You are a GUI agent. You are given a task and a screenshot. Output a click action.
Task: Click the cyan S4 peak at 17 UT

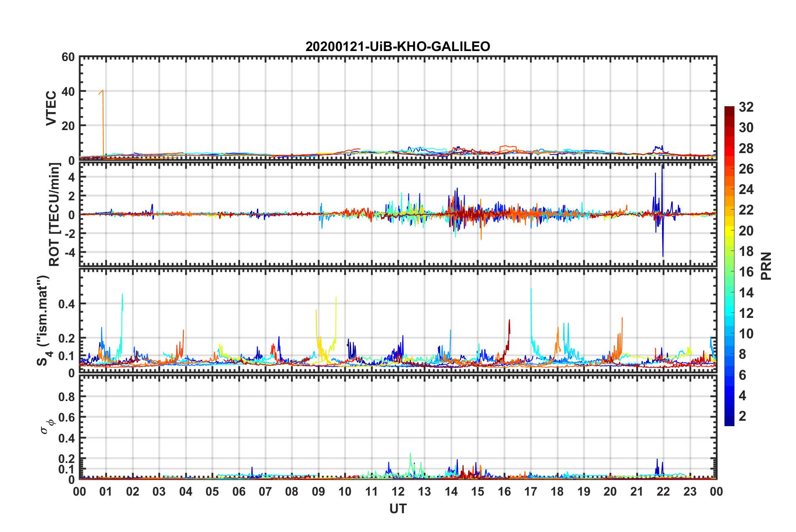(x=531, y=309)
